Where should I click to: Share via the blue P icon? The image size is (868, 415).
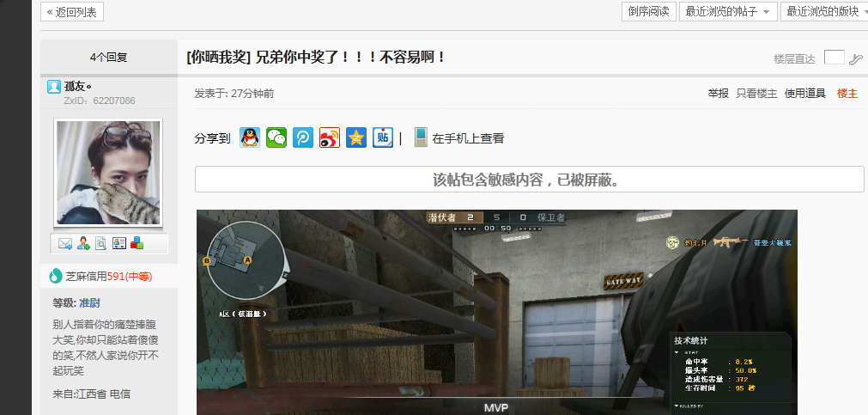pyautogui.click(x=303, y=137)
